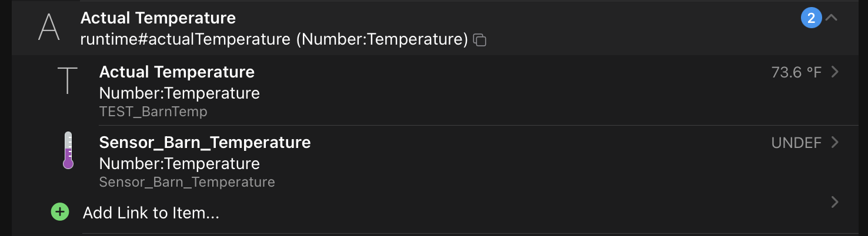This screenshot has height=236, width=868.
Task: Click the chevron on Add Link to Item row
Action: click(x=834, y=202)
